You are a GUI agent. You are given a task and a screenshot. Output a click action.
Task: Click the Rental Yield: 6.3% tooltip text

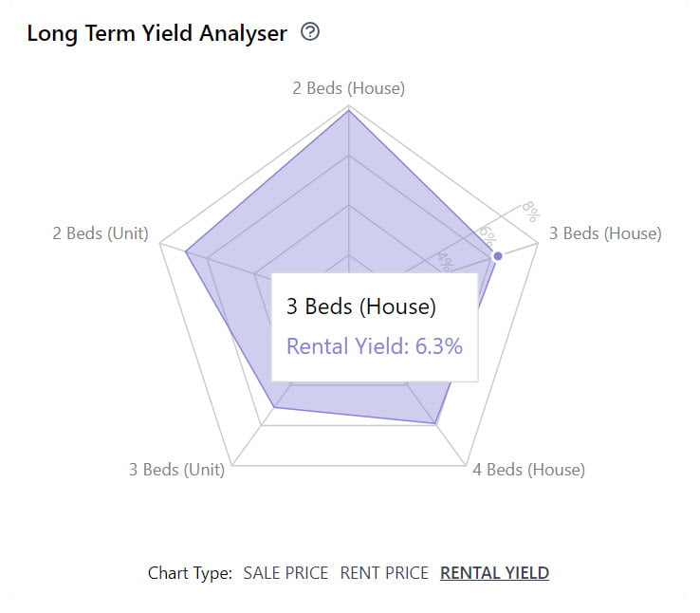(375, 346)
